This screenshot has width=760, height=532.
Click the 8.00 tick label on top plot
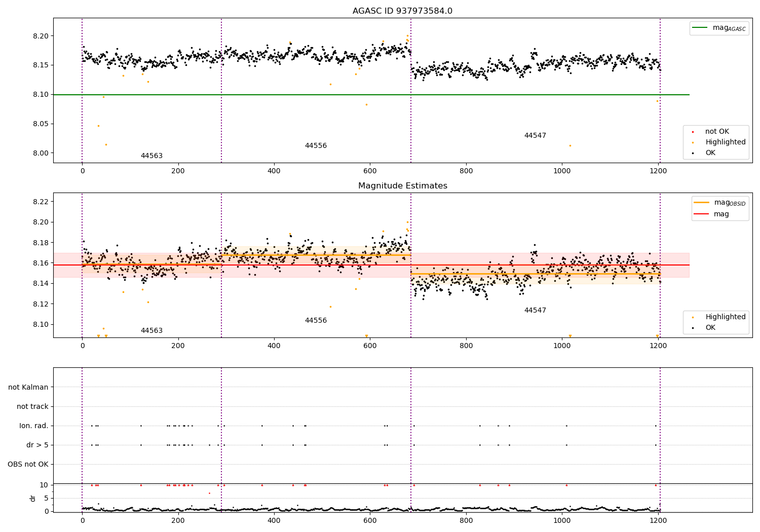(x=41, y=154)
